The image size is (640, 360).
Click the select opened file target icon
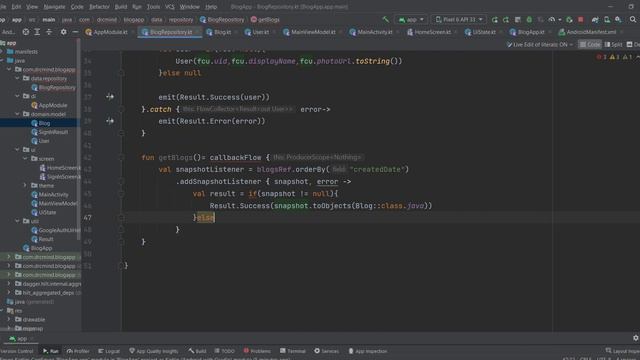coord(25,32)
